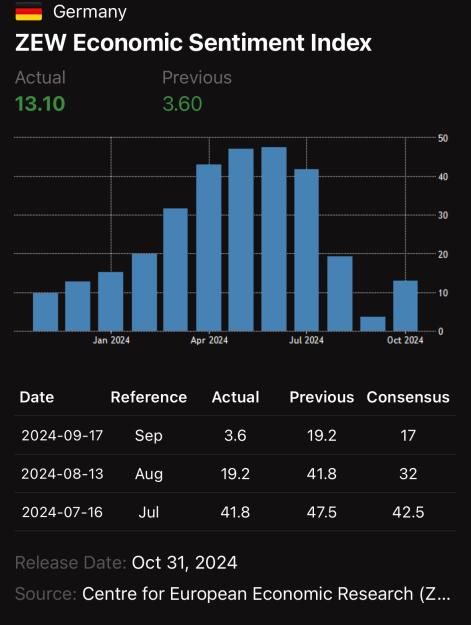Tap the release date 'Oct 31, 2024'
This screenshot has height=625, width=471.
pyautogui.click(x=184, y=563)
